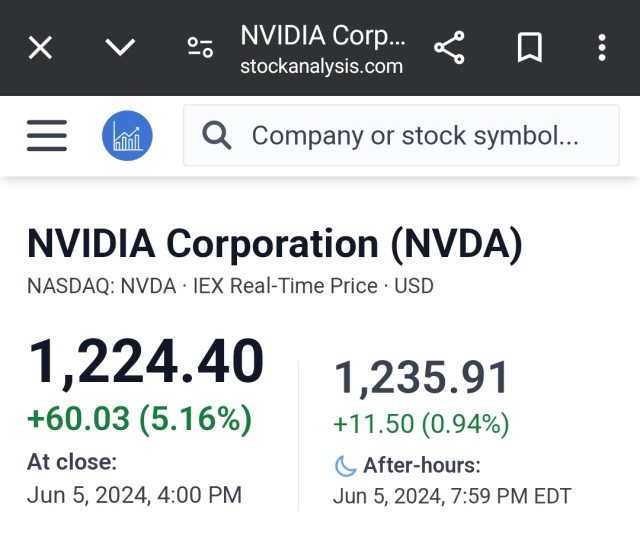
Task: Open site settings tune icon
Action: pos(200,47)
